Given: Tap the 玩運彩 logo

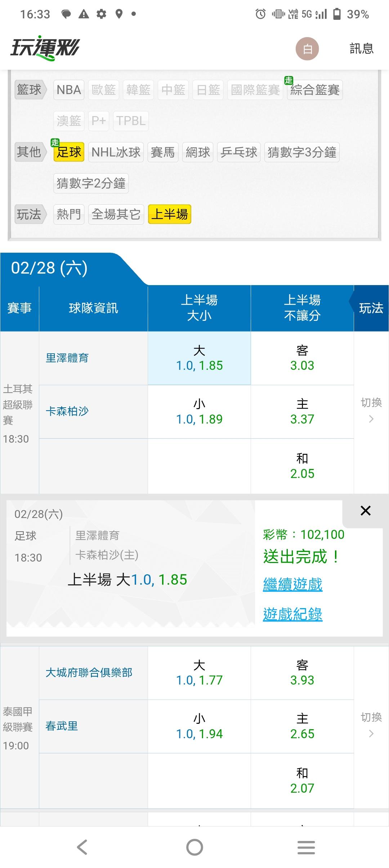Looking at the screenshot, I should pos(45,48).
